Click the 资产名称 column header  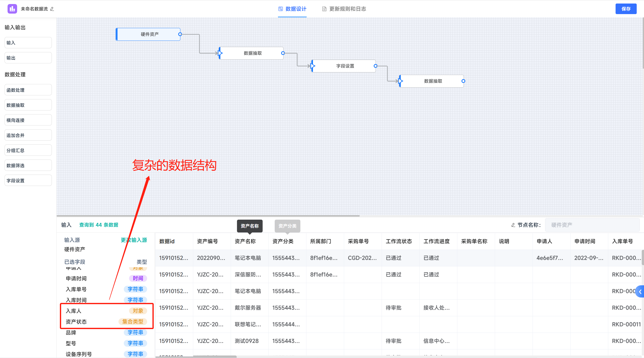[250, 241]
